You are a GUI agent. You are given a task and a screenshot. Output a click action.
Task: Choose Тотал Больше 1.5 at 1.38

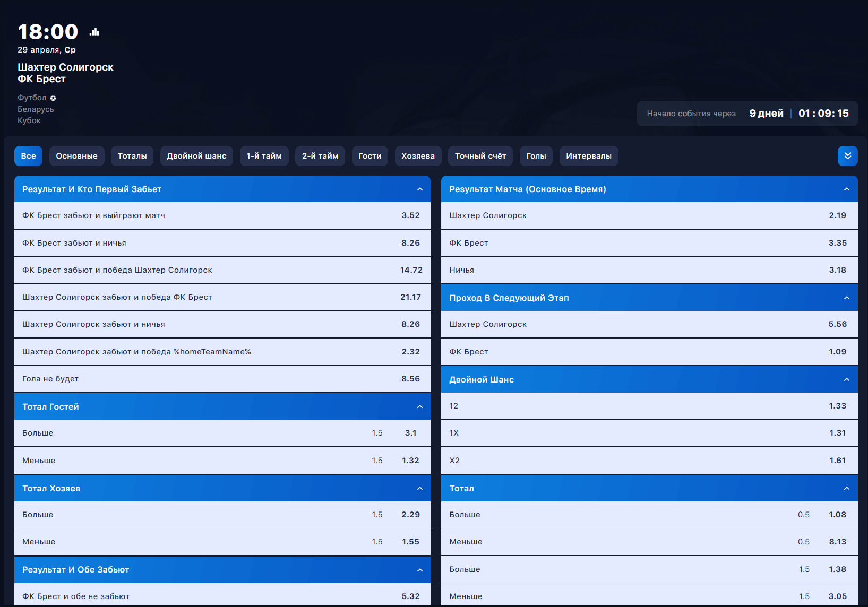coord(649,569)
